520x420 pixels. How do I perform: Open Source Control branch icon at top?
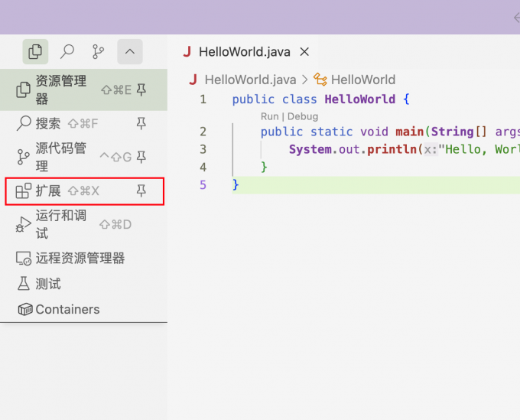click(99, 52)
